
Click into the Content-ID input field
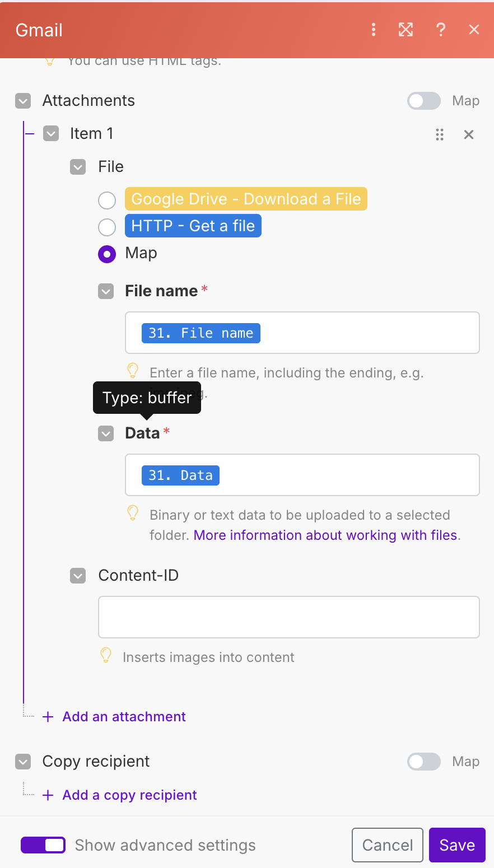pyautogui.click(x=289, y=617)
